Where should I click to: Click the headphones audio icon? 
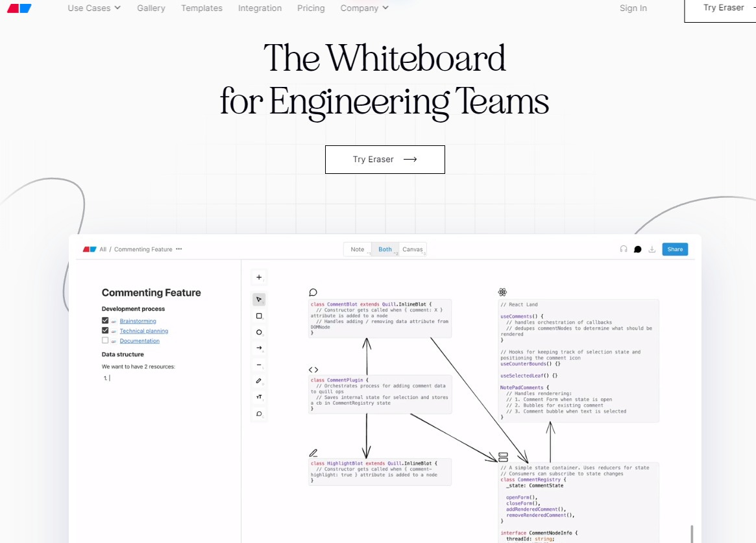point(624,249)
